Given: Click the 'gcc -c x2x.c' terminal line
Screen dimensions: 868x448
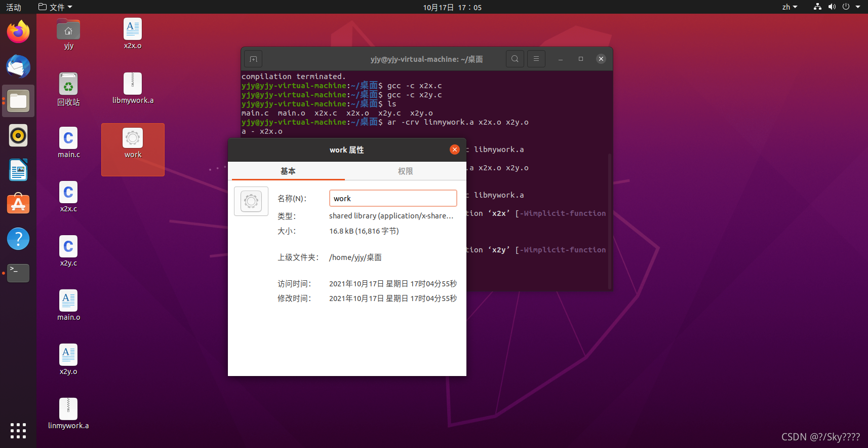Looking at the screenshot, I should pos(342,86).
